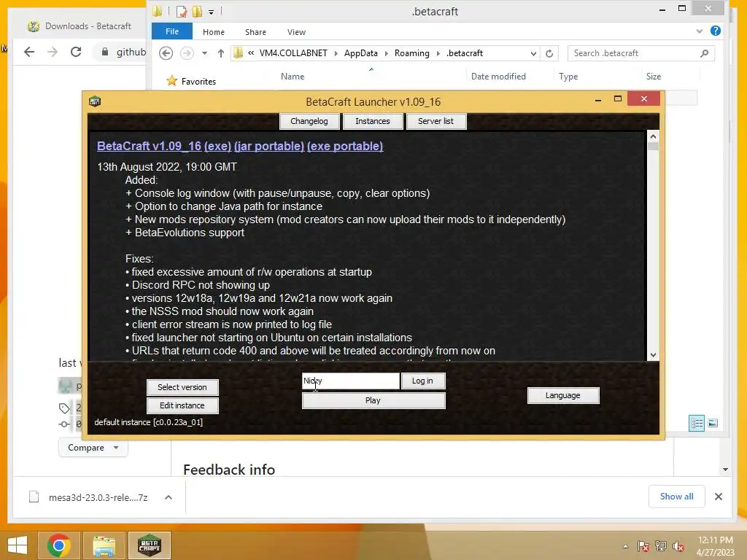The width and height of the screenshot is (747, 560).
Task: Click Explorer back navigation arrow
Action: click(166, 53)
